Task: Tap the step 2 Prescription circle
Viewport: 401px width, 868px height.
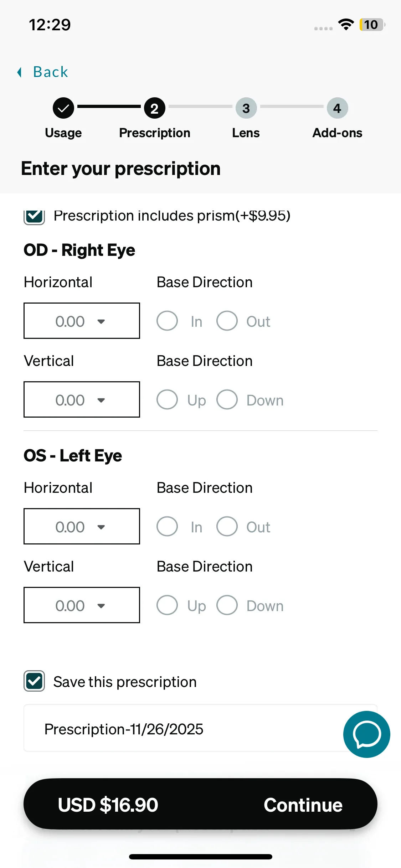Action: tap(155, 108)
